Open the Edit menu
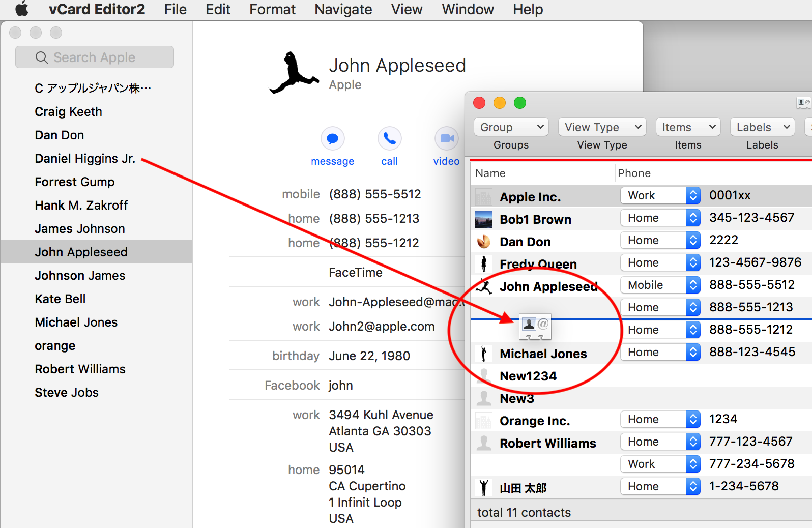 [x=218, y=9]
